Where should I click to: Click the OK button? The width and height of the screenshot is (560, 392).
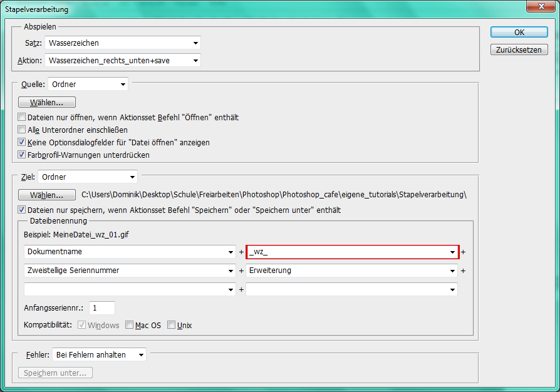tap(519, 32)
